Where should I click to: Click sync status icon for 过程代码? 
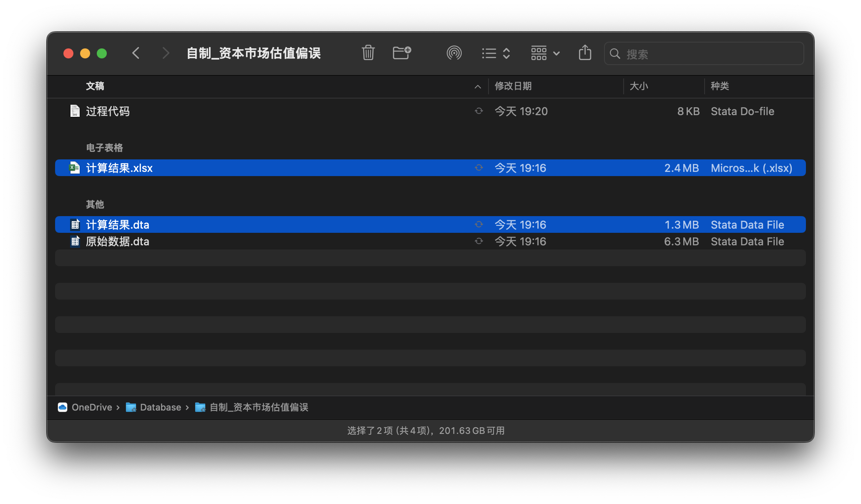pos(479,111)
